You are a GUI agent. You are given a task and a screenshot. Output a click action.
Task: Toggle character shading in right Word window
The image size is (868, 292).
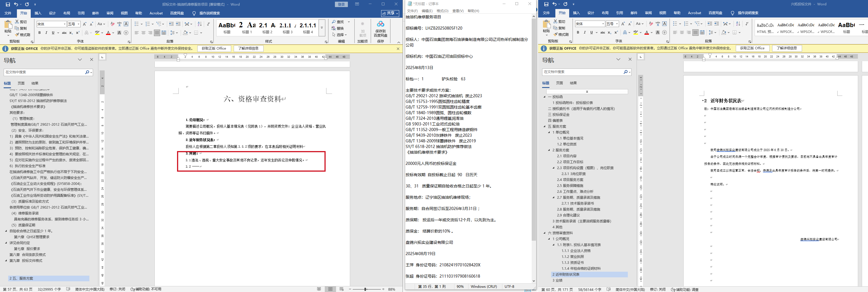(x=658, y=32)
